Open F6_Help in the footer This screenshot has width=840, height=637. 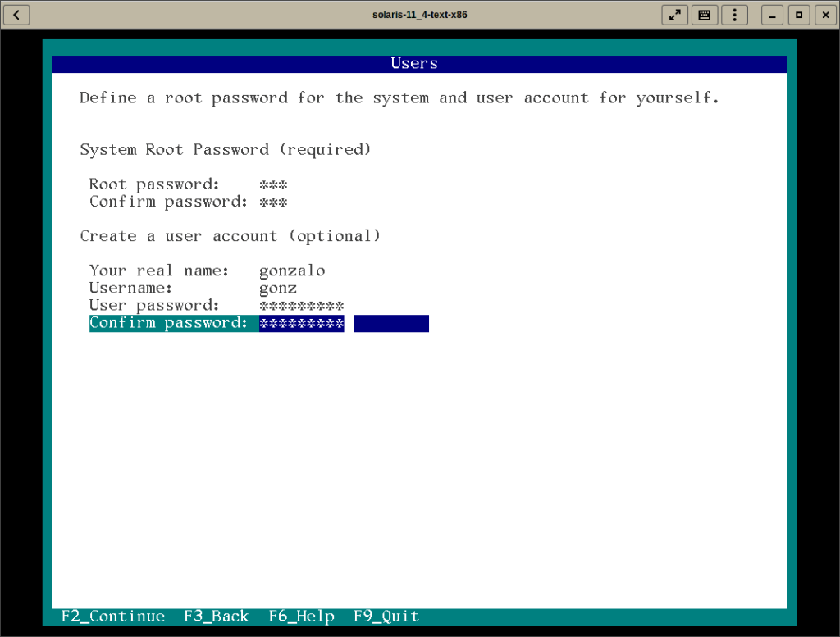pyautogui.click(x=302, y=617)
